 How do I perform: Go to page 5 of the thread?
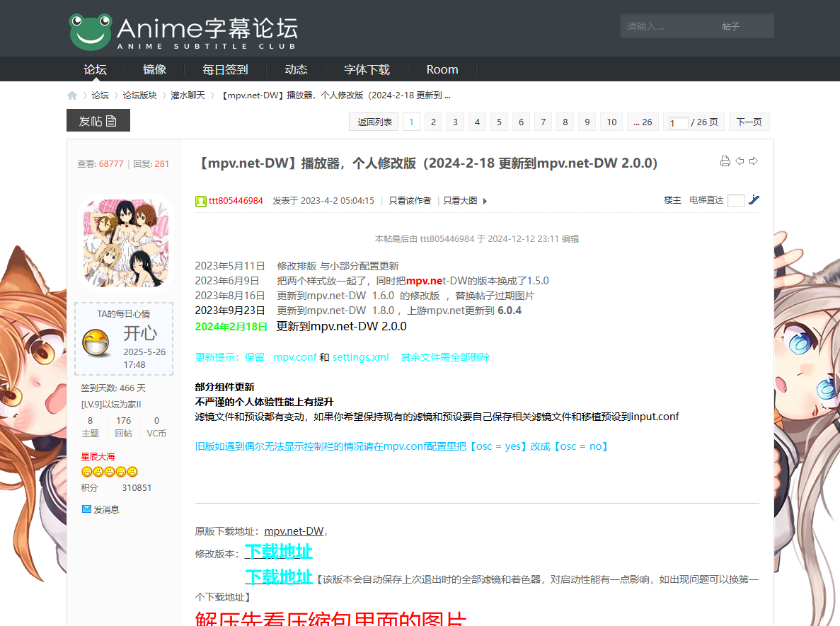499,122
